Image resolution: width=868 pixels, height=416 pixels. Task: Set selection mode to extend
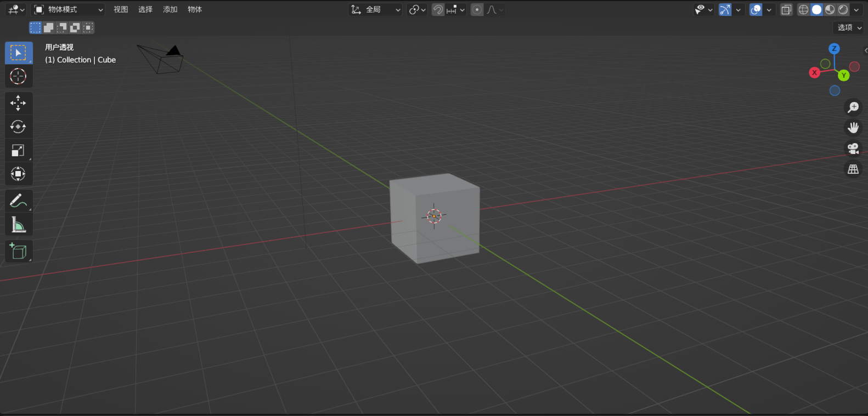49,27
